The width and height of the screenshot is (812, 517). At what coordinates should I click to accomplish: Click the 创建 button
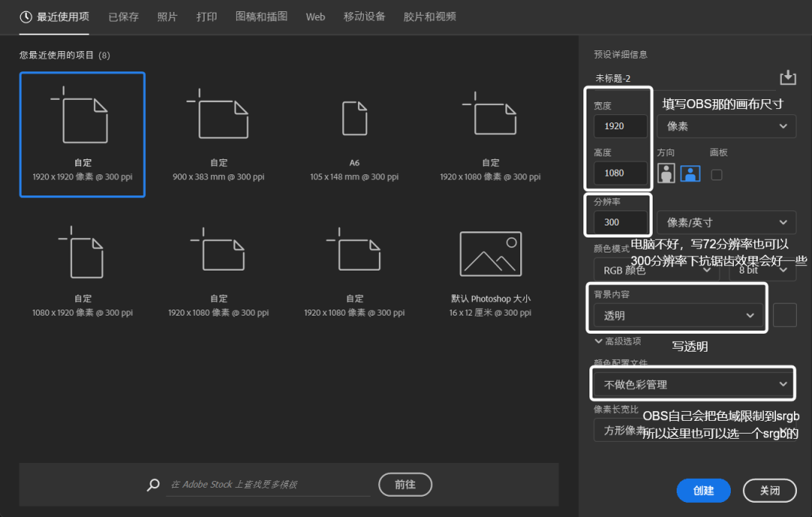tap(703, 491)
